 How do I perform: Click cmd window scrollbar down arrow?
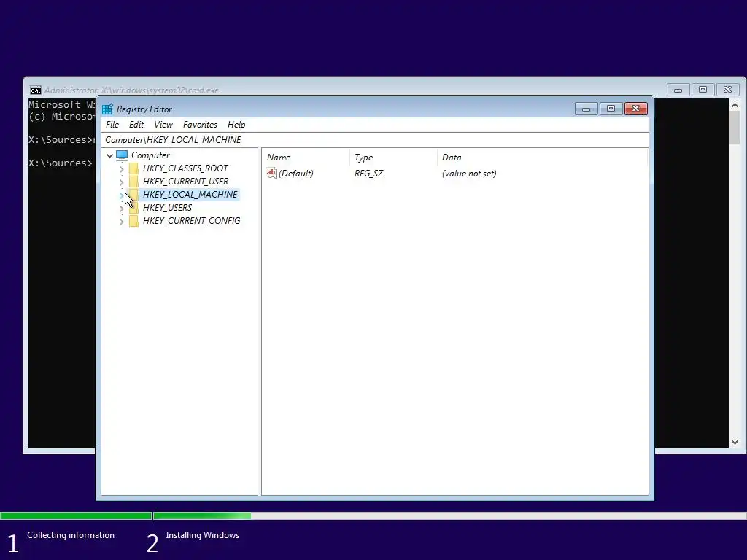tap(735, 443)
